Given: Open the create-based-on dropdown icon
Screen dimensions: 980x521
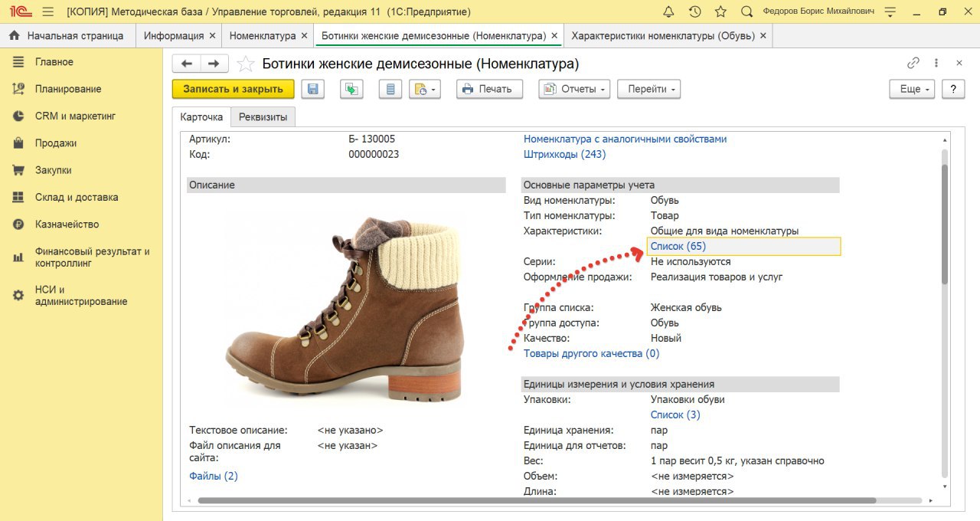Looking at the screenshot, I should tap(425, 89).
